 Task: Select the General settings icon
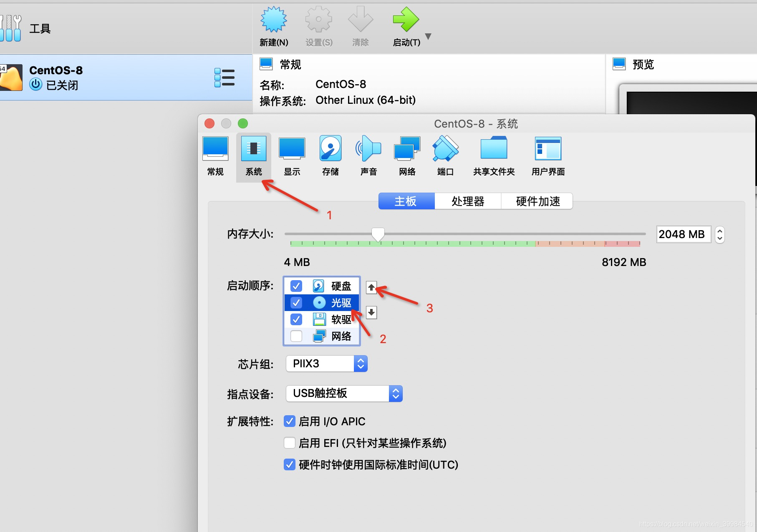coord(215,155)
